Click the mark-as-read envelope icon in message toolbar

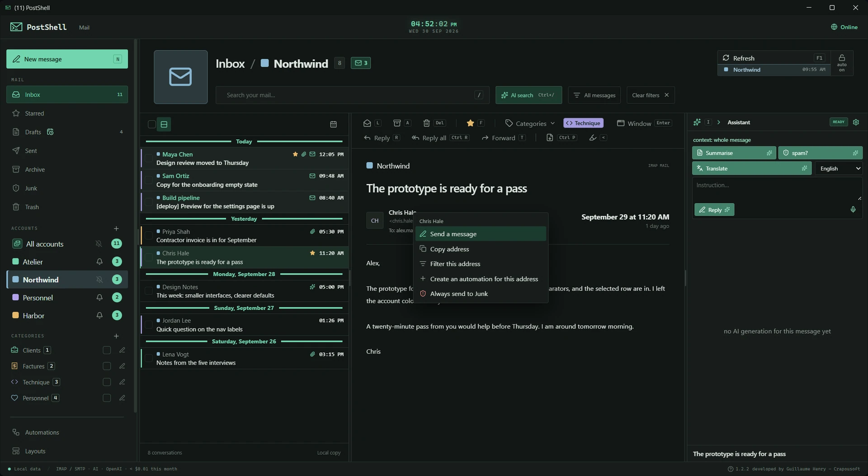tap(367, 123)
